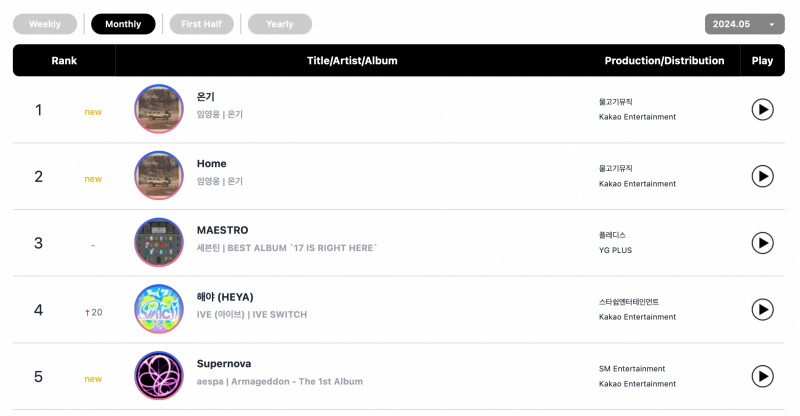Play MAESTRO by 세븐틴
The height and width of the screenshot is (416, 800).
[762, 243]
